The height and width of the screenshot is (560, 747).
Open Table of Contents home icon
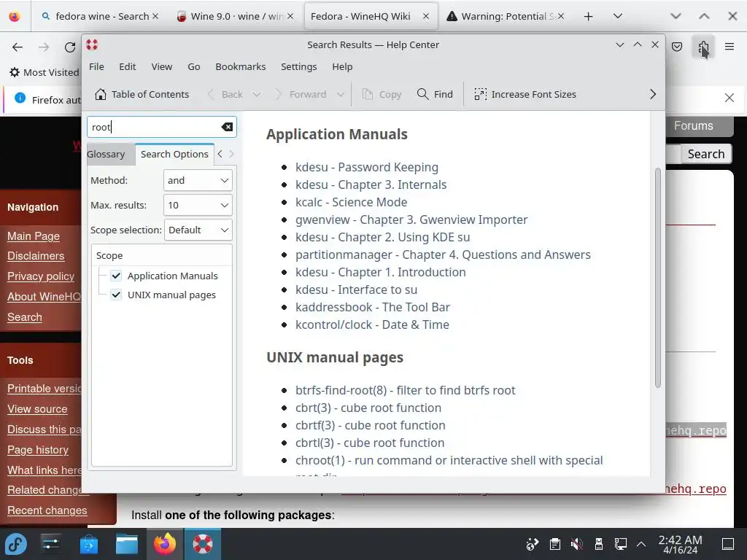pos(101,94)
